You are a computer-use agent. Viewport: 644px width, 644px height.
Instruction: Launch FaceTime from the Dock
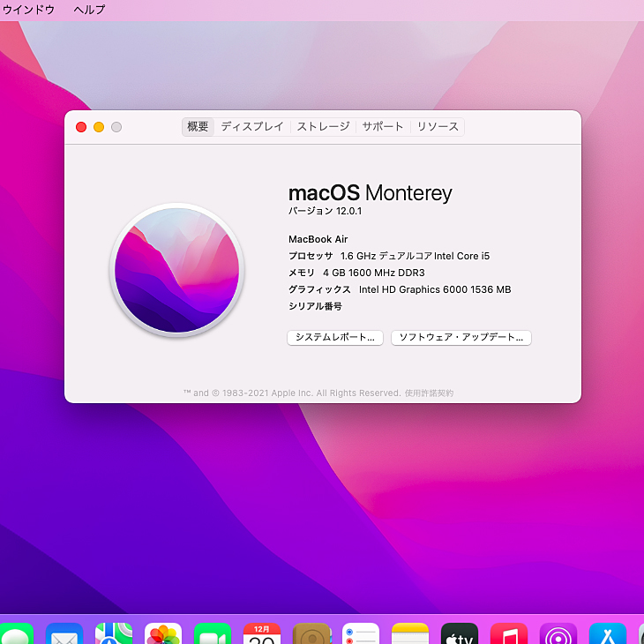click(x=213, y=634)
